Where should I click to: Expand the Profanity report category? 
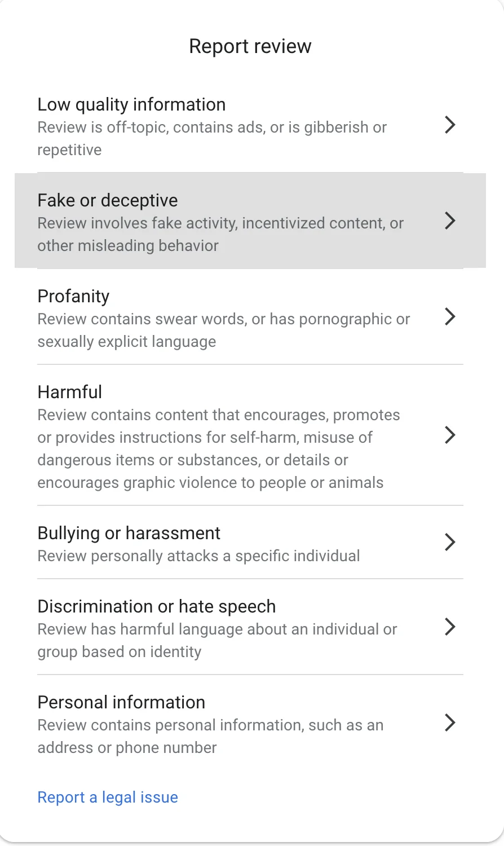[x=226, y=317]
